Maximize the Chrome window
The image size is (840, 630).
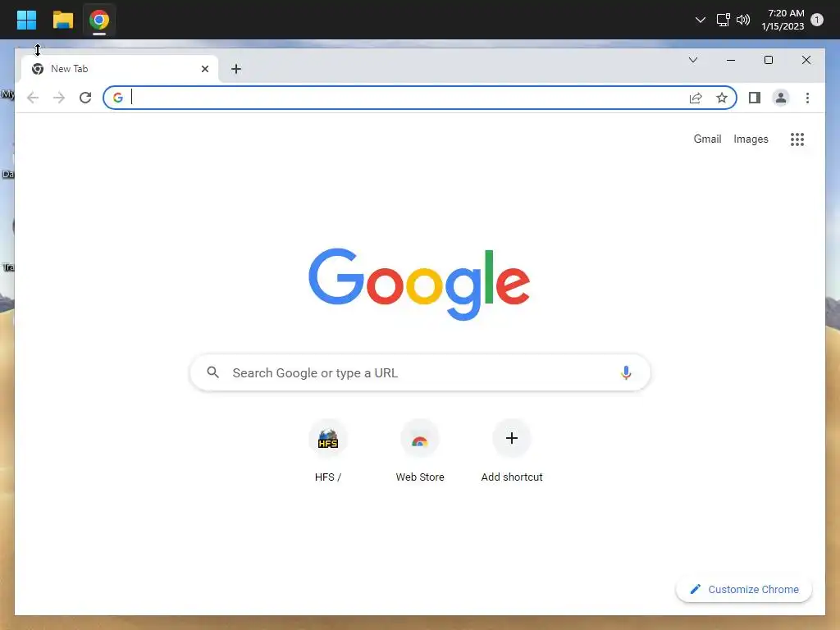click(768, 60)
